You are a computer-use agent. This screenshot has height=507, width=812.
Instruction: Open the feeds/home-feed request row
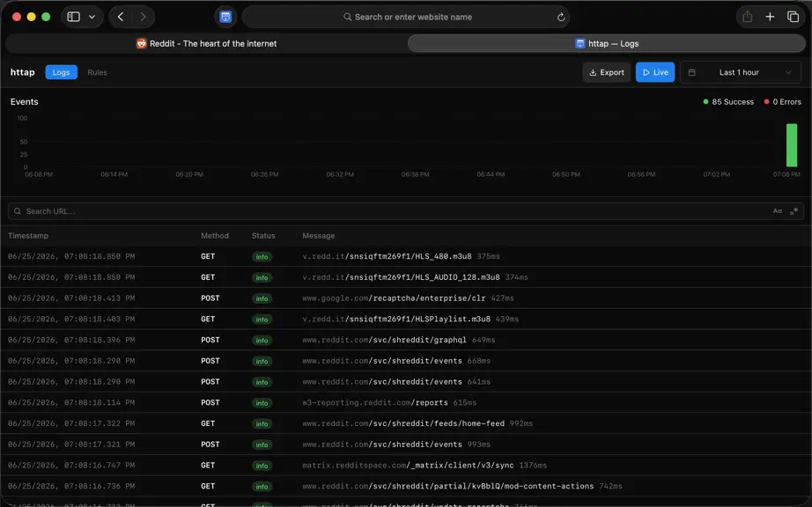tap(406, 423)
